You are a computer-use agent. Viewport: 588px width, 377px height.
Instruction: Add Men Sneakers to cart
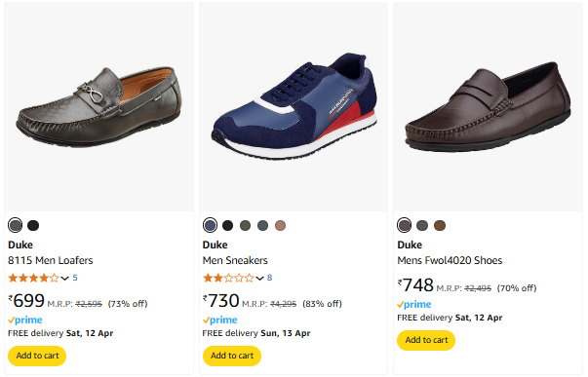click(232, 356)
